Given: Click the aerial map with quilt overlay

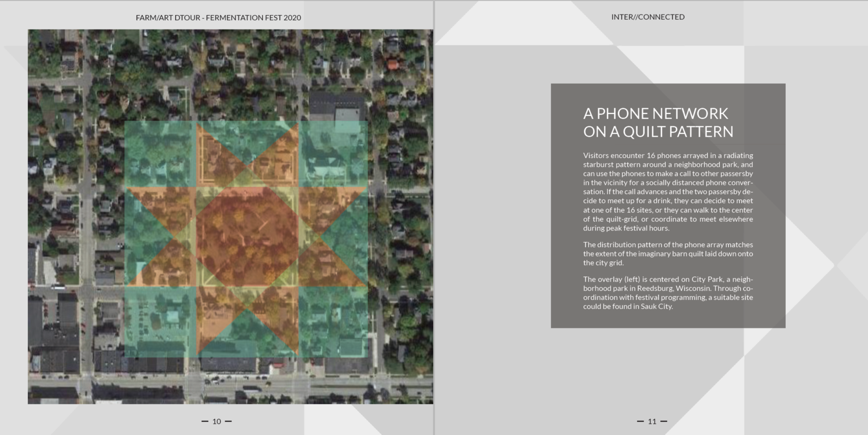Looking at the screenshot, I should (x=230, y=217).
